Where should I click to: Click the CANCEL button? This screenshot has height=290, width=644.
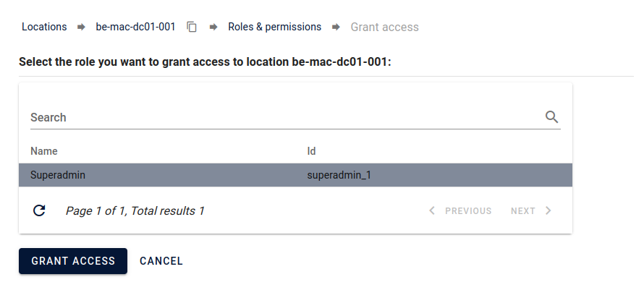[x=161, y=261]
